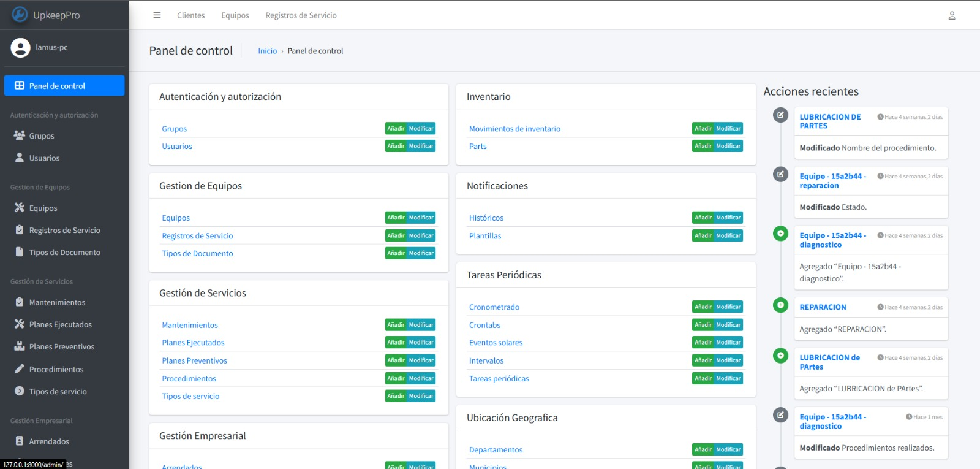Open Equipo 15a2b44 reparacion recent action link
Viewport: 980px width, 469px height.
832,181
